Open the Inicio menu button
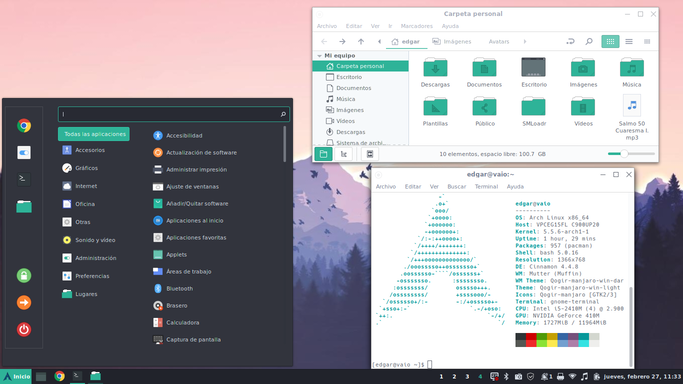 tap(16, 376)
